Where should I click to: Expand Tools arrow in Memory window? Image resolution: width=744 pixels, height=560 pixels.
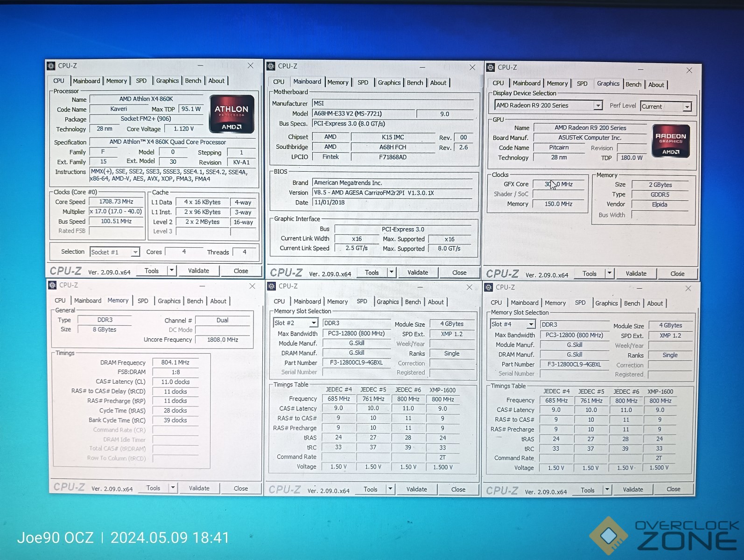click(173, 488)
